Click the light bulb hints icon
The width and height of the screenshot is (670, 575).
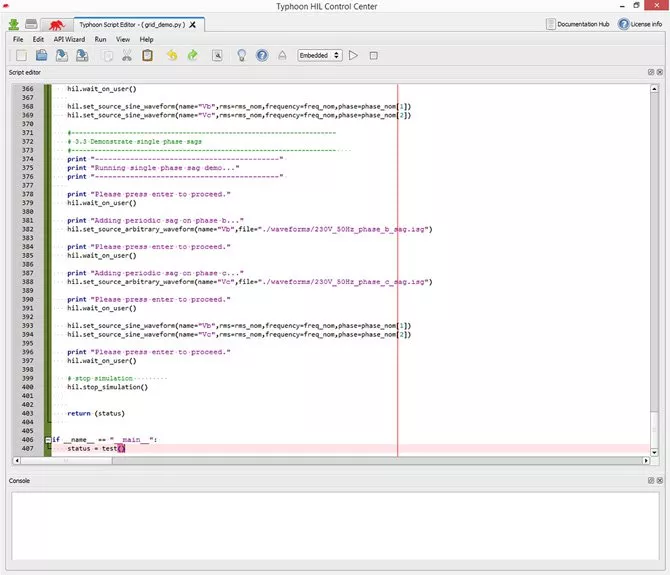tap(241, 56)
